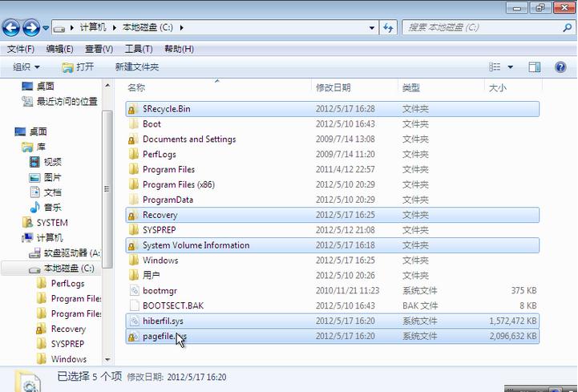Click BOOTSECT.BAK file icon
The image size is (578, 392).
coord(134,305)
